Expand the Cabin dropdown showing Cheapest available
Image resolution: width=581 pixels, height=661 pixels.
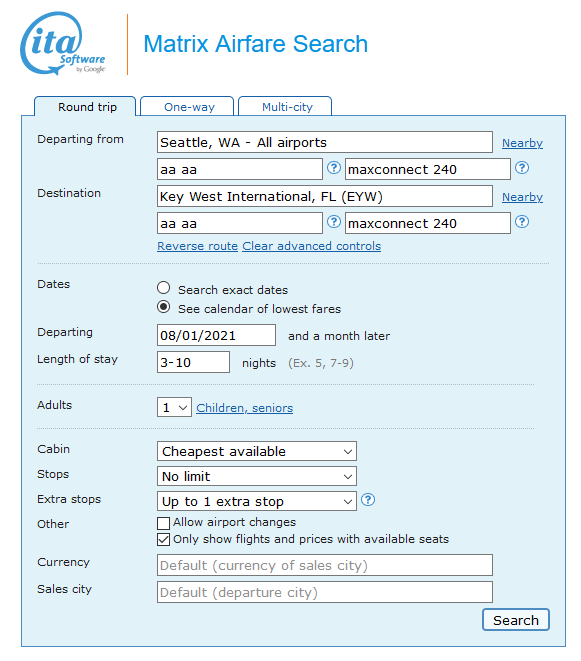point(257,451)
